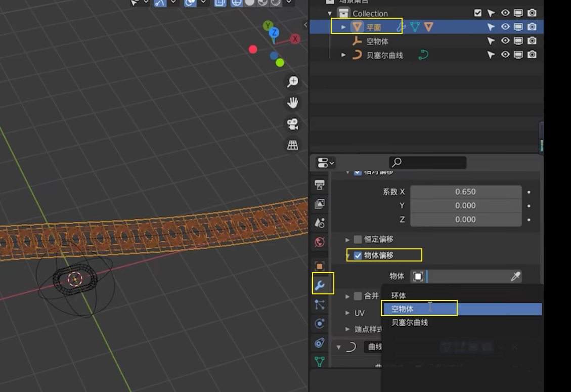Viewport: 571px width, 392px height.
Task: Open the Object Constraints properties tab
Action: pos(320,343)
